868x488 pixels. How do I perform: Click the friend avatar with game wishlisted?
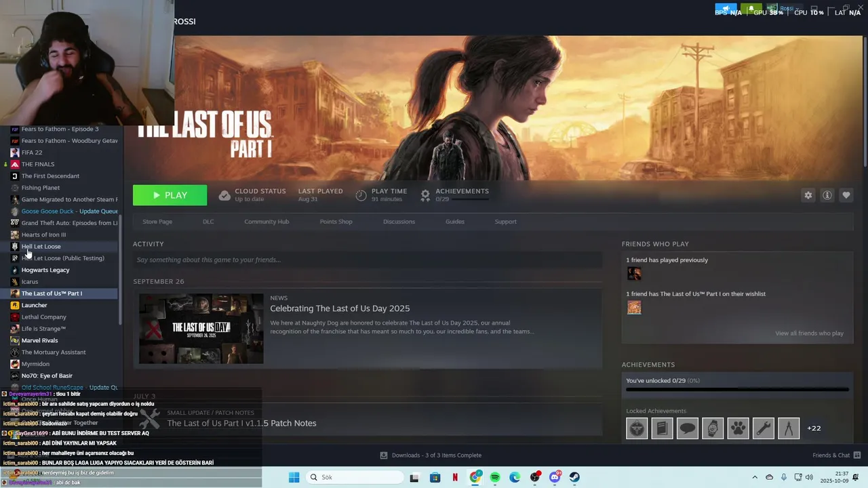coord(634,308)
